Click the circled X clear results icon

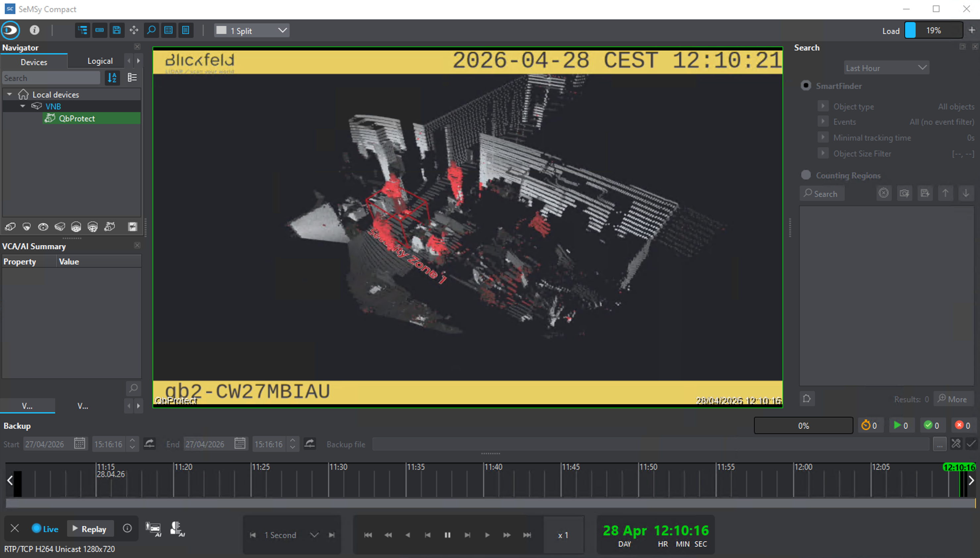[x=884, y=193]
